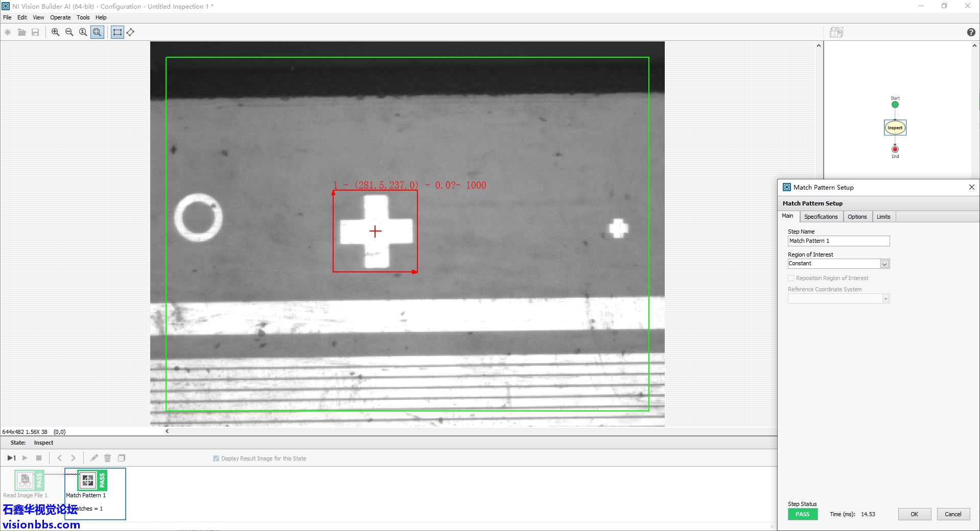Run inspection once with the play-1 icon
This screenshot has width=980, height=531.
[11, 458]
